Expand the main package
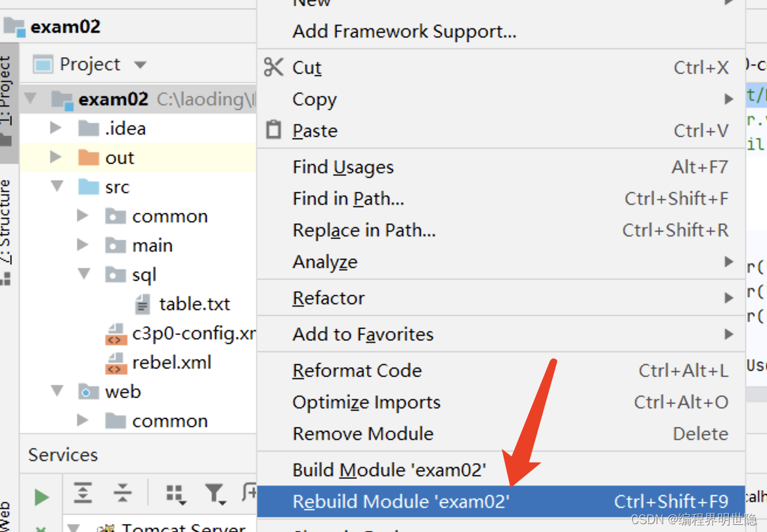Viewport: 767px width, 532px height. click(83, 245)
